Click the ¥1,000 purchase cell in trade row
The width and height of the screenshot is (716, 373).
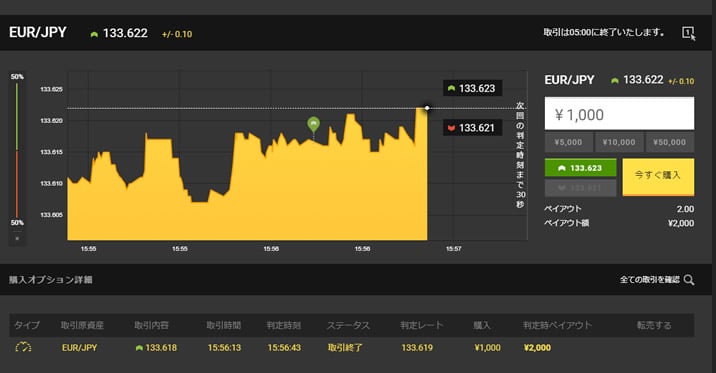tap(488, 348)
